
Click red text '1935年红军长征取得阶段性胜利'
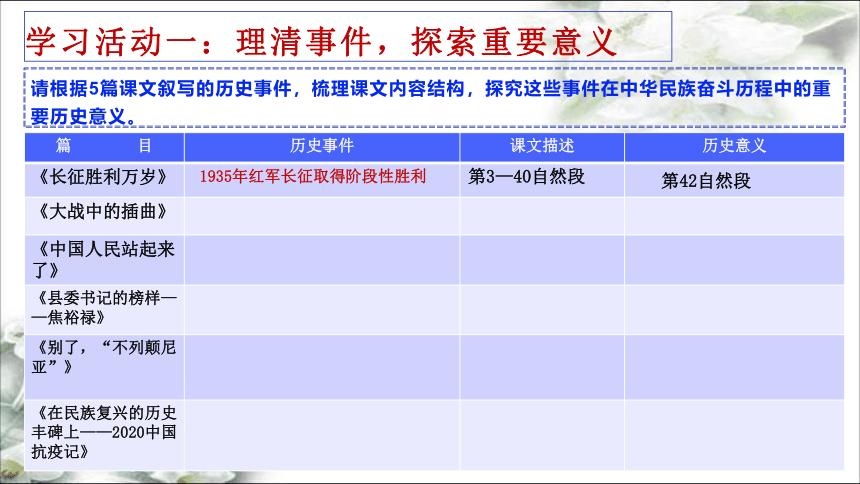(x=313, y=176)
